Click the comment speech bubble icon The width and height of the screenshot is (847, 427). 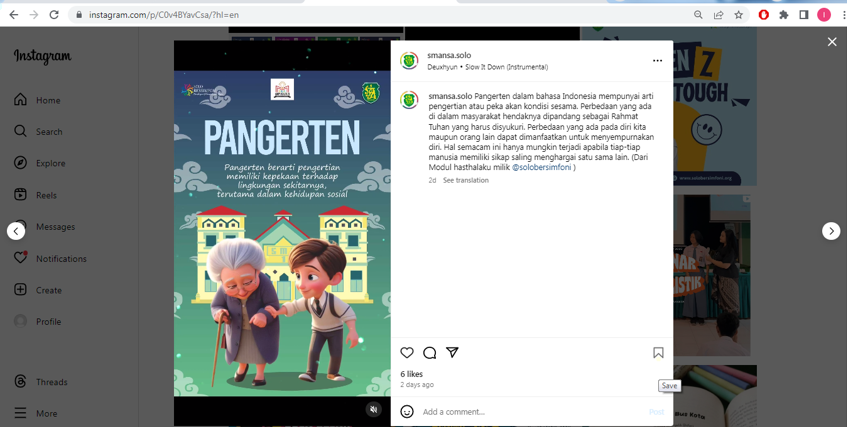coord(430,353)
